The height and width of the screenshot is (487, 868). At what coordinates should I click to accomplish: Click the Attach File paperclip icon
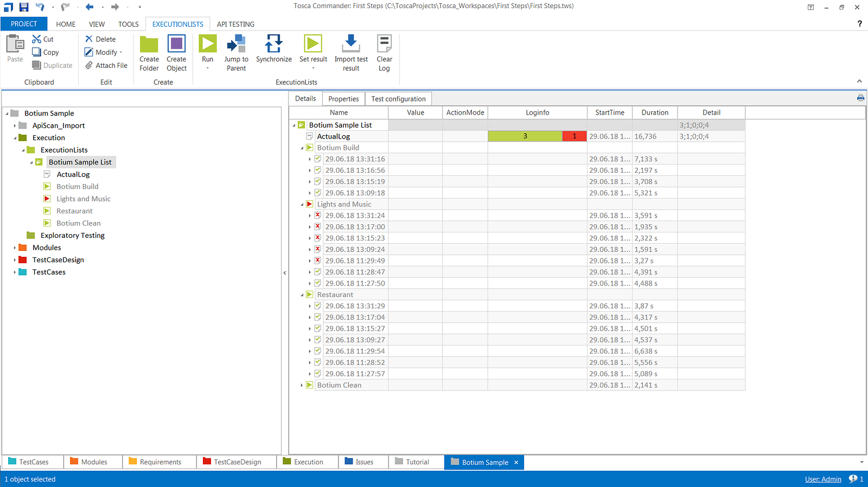click(x=89, y=65)
